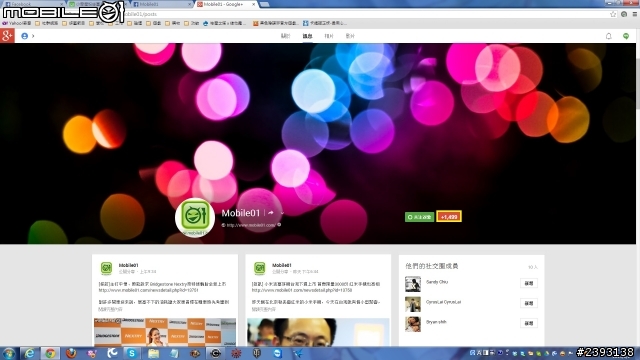This screenshot has width=640, height=360.
Task: Select the third profile tab (相片)
Action: [x=329, y=36]
